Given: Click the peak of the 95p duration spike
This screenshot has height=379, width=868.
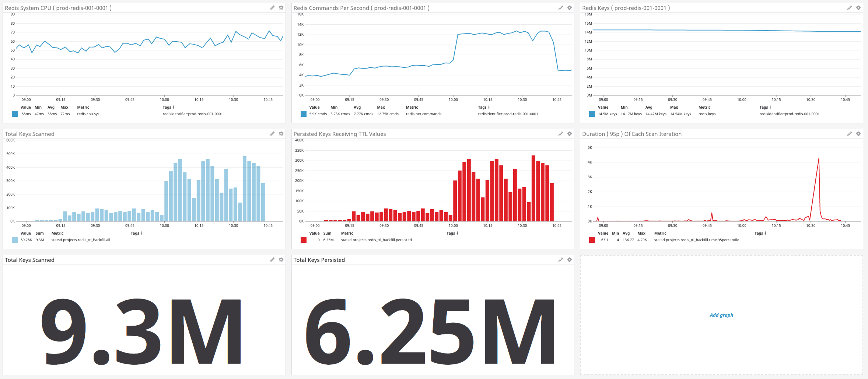Looking at the screenshot, I should tap(819, 159).
